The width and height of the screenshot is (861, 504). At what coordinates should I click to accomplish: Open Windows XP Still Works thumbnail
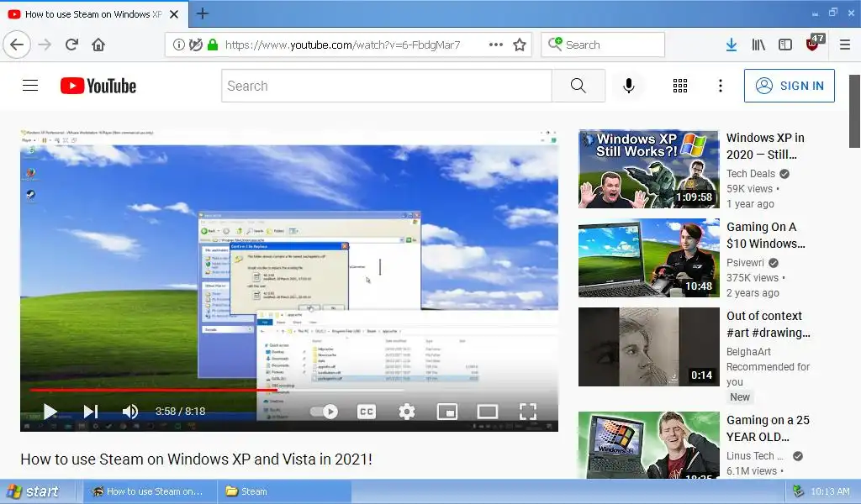point(648,169)
